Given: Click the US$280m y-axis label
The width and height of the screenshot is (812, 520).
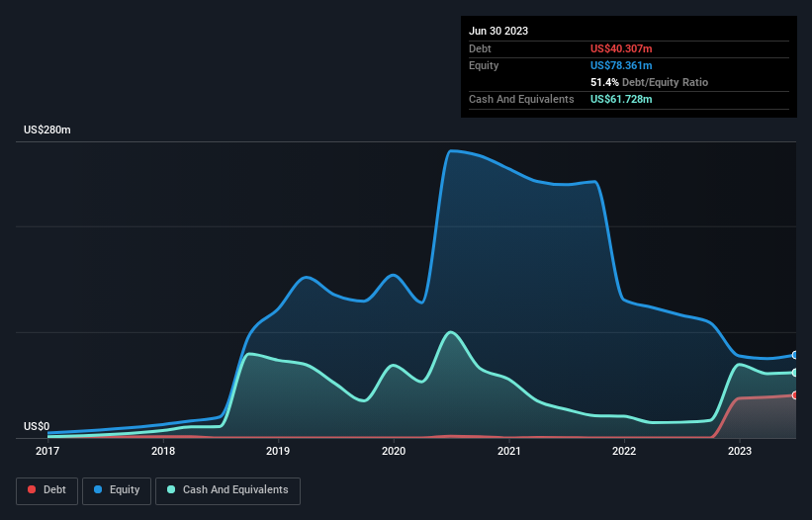Looking at the screenshot, I should tap(47, 130).
